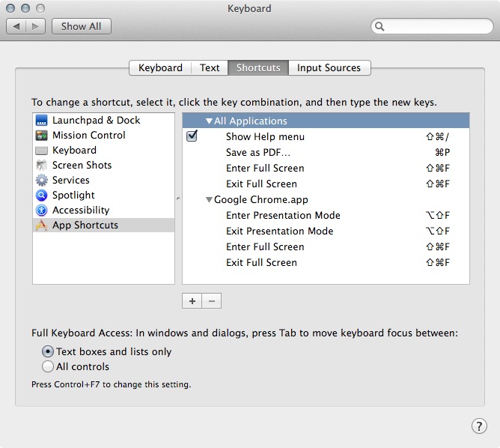Click key combination of Enter Presentation Mode

[x=437, y=216]
